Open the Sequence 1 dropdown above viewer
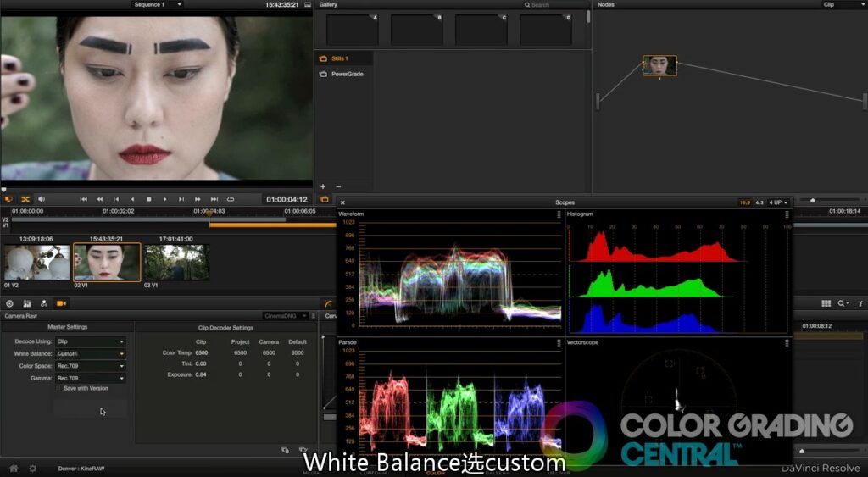The height and width of the screenshot is (477, 868). [158, 4]
